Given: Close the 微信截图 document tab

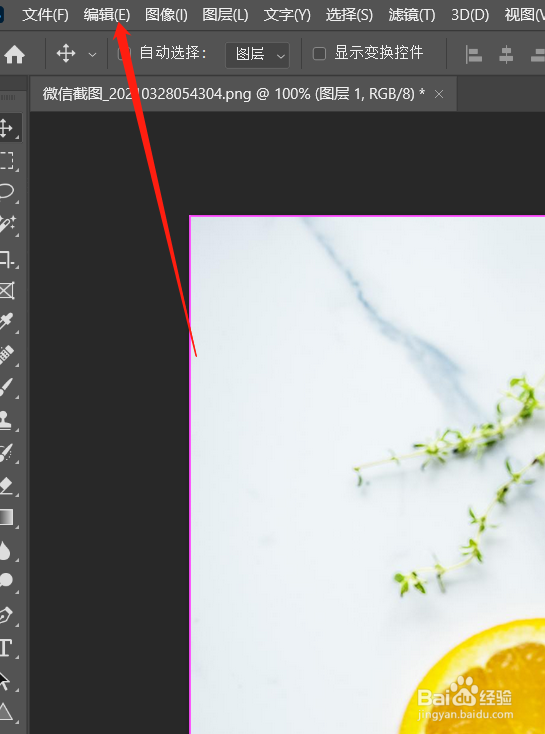Looking at the screenshot, I should [x=439, y=94].
